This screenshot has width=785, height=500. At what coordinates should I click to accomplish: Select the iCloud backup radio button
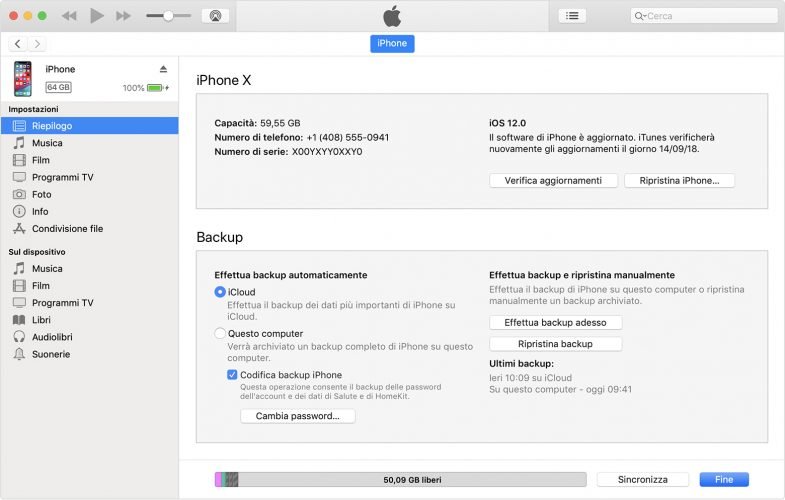220,292
